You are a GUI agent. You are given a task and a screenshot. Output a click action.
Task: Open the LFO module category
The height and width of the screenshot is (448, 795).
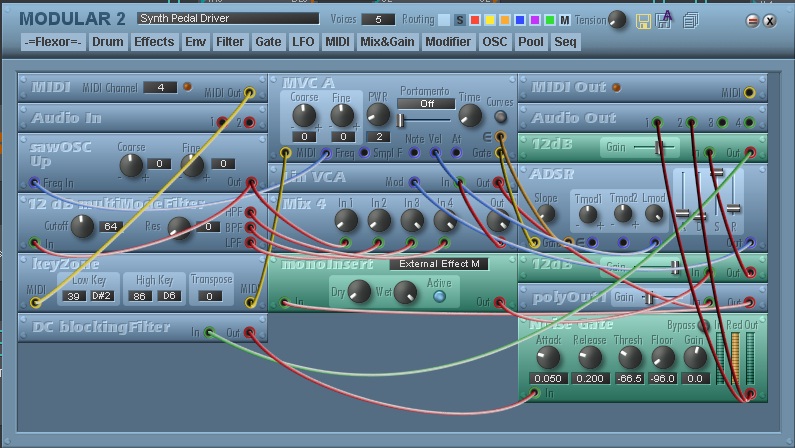coord(303,42)
